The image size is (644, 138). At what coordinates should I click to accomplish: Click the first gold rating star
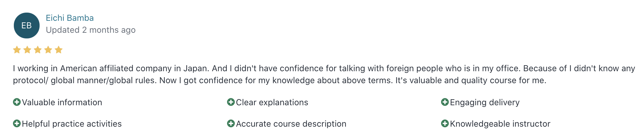17,50
